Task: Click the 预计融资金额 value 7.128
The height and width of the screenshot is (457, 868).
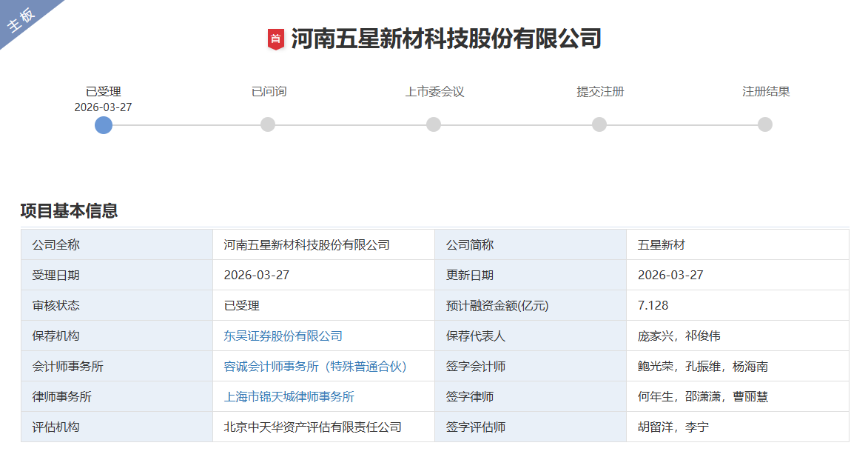Action: pos(653,306)
